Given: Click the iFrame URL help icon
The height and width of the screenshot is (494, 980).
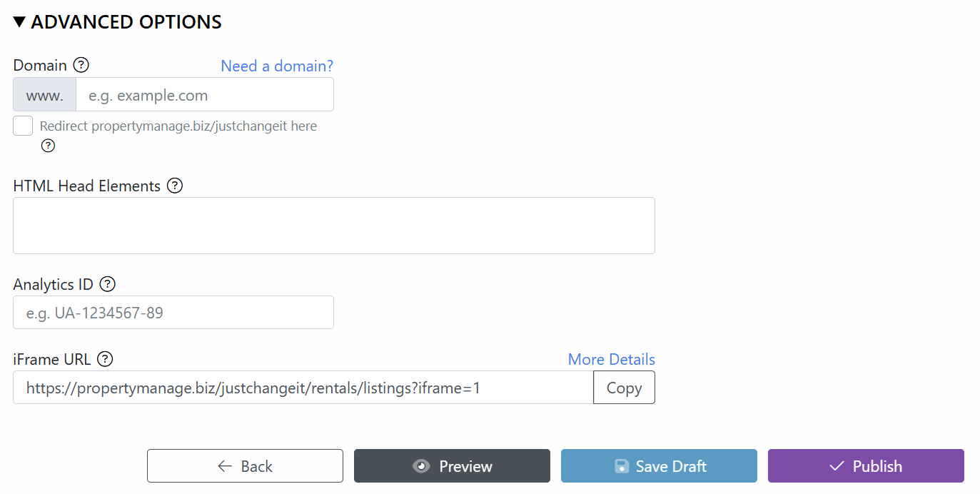Looking at the screenshot, I should point(105,359).
